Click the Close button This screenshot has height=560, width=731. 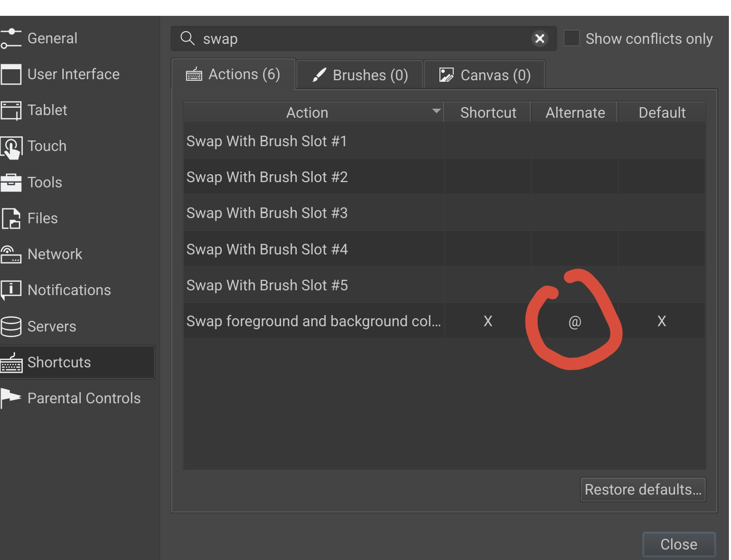(679, 544)
